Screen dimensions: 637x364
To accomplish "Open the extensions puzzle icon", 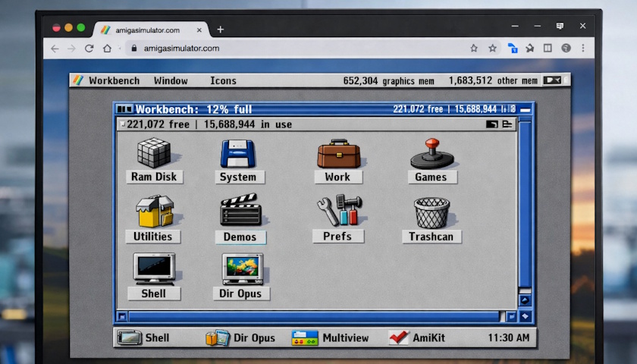I will tap(530, 49).
